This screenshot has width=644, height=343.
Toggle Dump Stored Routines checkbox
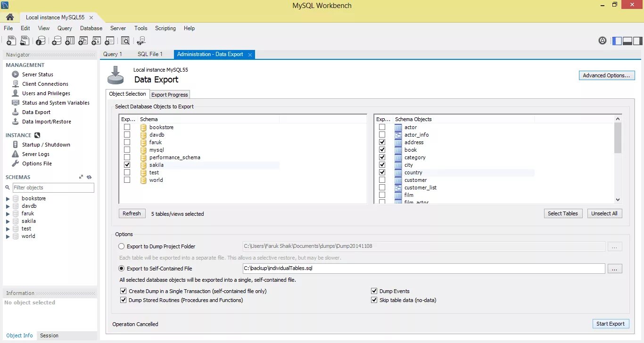click(x=124, y=300)
